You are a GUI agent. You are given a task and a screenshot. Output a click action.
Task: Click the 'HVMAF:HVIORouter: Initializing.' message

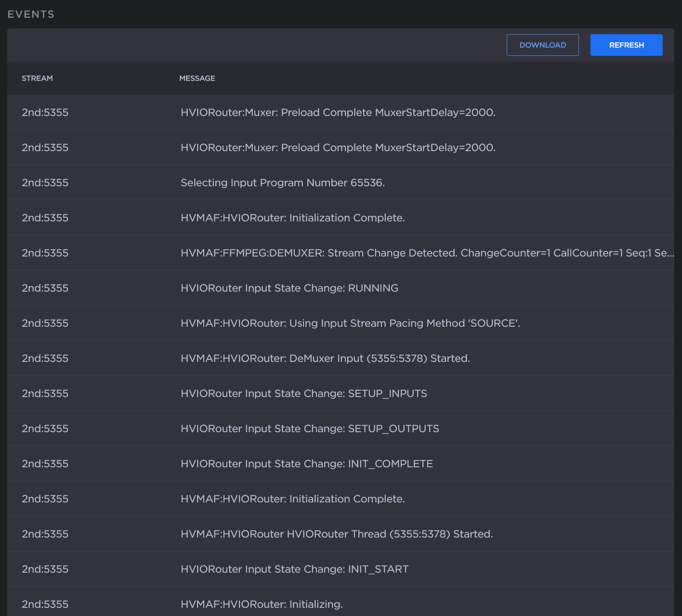coord(262,604)
